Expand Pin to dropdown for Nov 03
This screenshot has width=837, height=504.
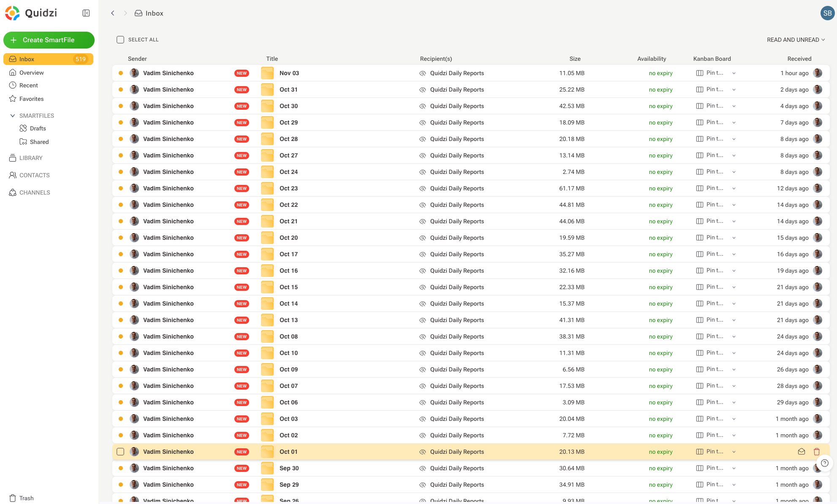[734, 73]
